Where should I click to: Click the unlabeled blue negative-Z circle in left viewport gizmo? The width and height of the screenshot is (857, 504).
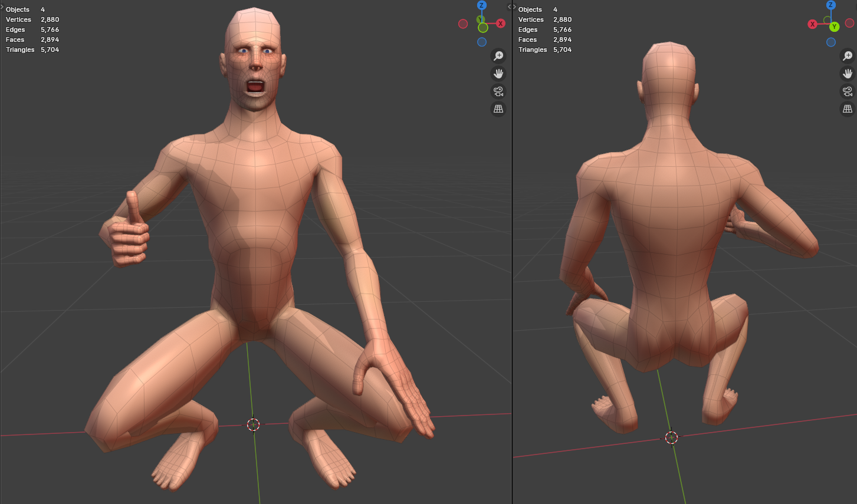pos(482,42)
